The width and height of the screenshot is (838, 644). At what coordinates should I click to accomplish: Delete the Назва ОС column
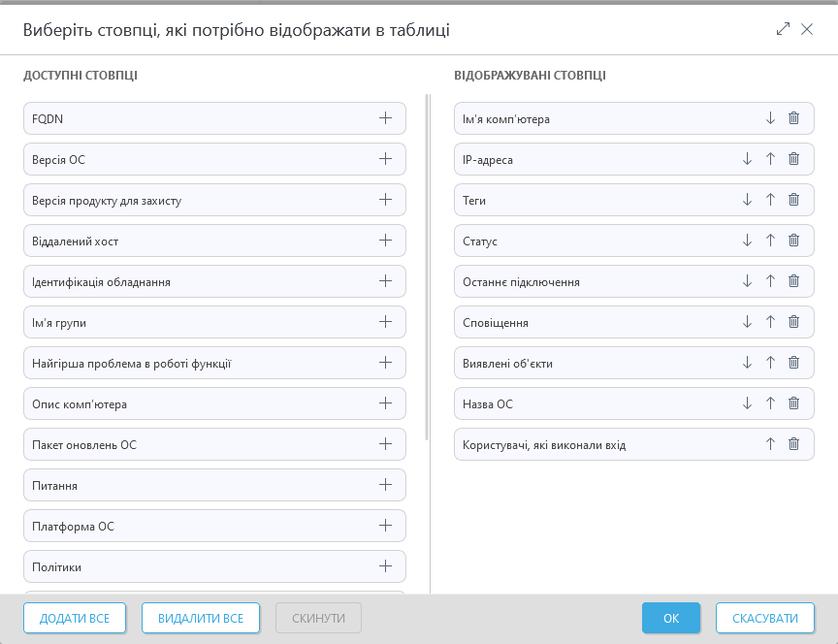[x=793, y=403]
